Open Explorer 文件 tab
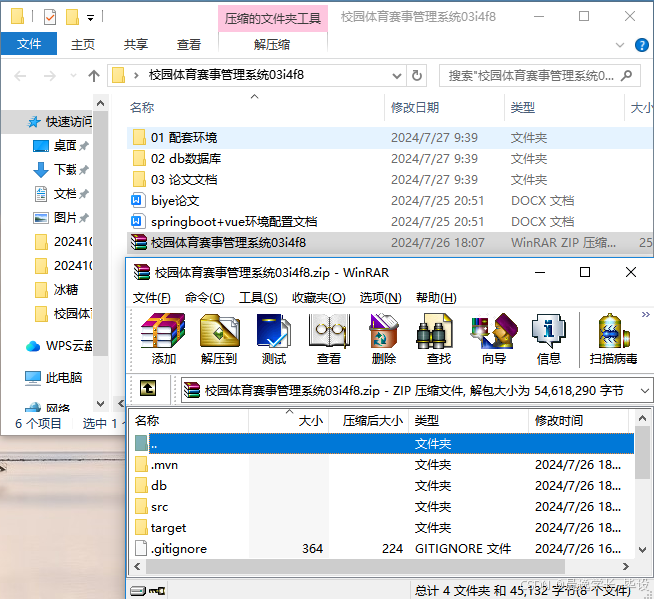This screenshot has width=654, height=599. (x=29, y=44)
